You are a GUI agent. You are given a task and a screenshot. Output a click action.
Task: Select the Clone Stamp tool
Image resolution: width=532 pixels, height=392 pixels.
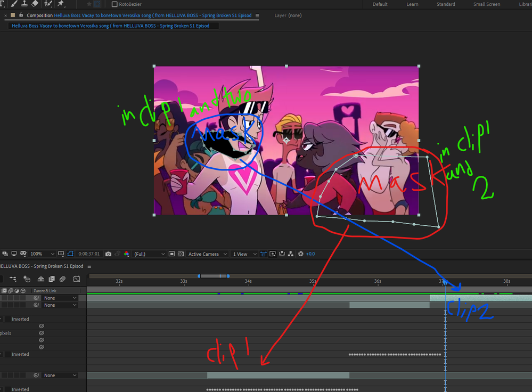(24, 4)
